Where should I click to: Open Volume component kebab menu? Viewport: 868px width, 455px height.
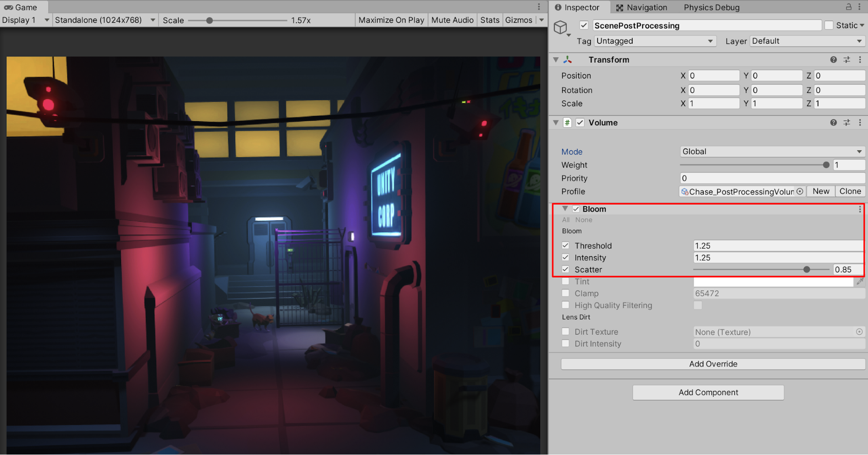(860, 123)
